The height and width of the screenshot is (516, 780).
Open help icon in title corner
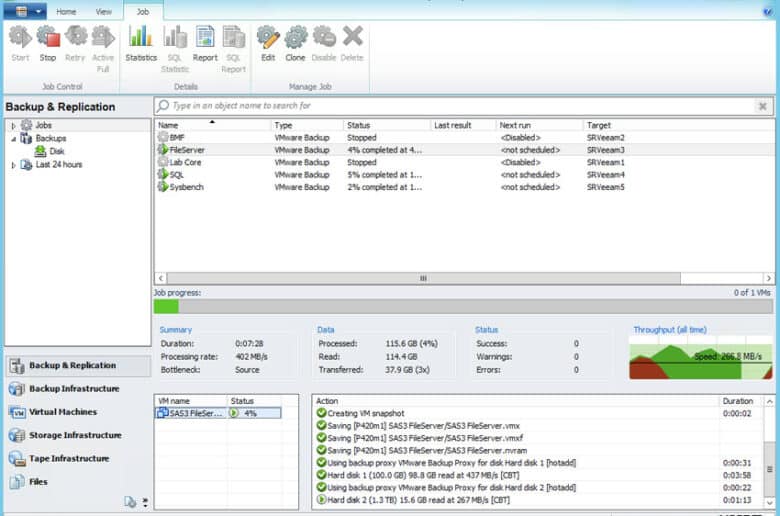[x=768, y=11]
